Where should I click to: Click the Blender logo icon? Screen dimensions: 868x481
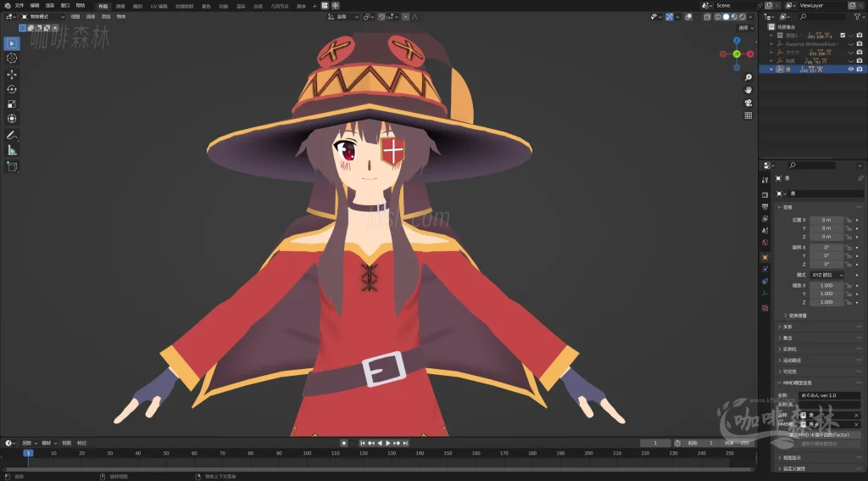coord(7,6)
